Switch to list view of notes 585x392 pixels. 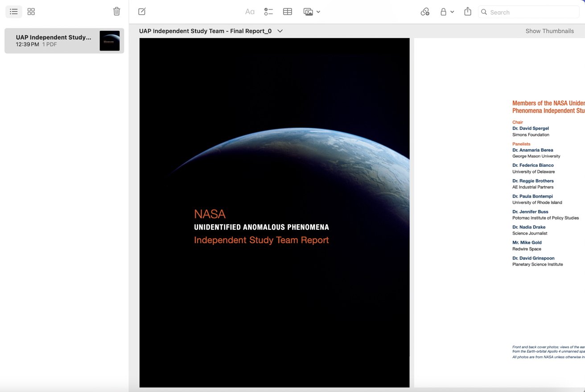point(14,12)
